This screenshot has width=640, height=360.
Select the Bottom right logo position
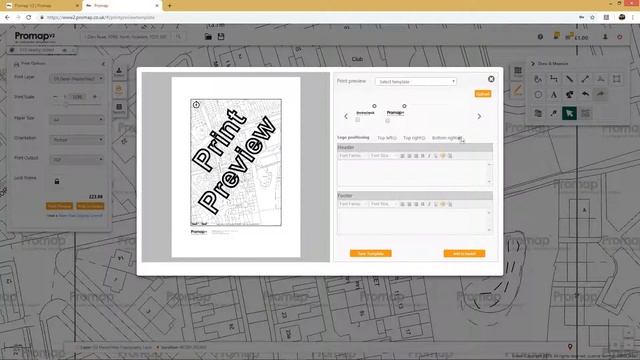tap(460, 138)
